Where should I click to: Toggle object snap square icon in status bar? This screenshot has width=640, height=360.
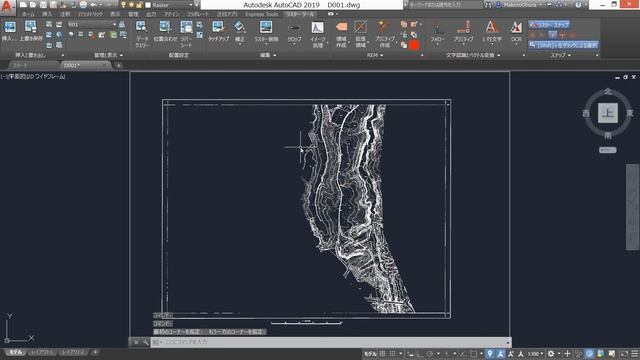[473, 354]
